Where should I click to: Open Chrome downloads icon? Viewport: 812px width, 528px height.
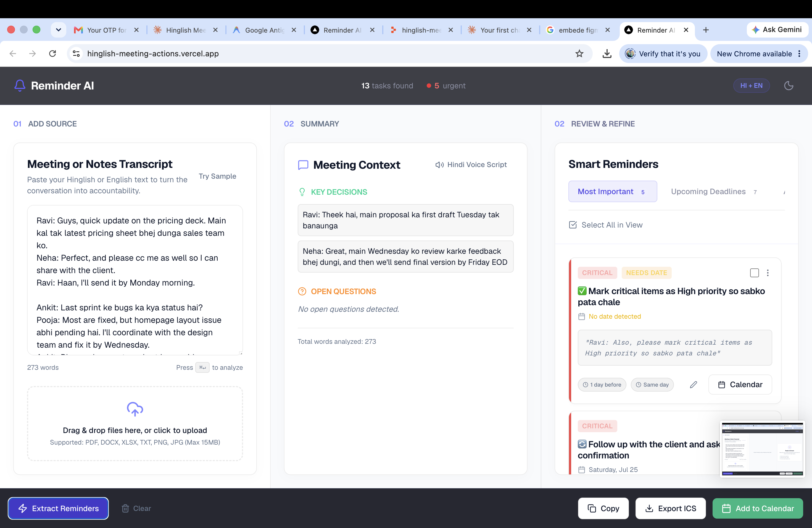pyautogui.click(x=607, y=54)
